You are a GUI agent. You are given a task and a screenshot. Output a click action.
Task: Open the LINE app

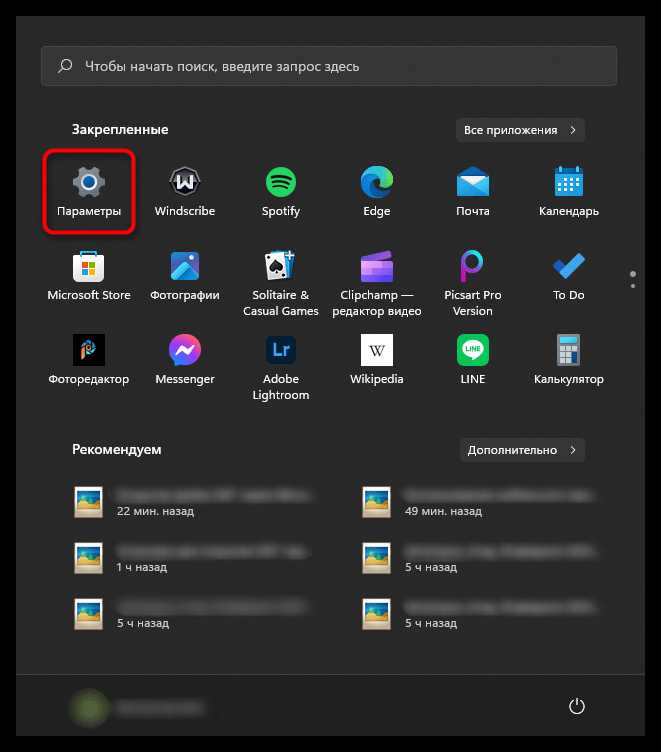click(472, 361)
